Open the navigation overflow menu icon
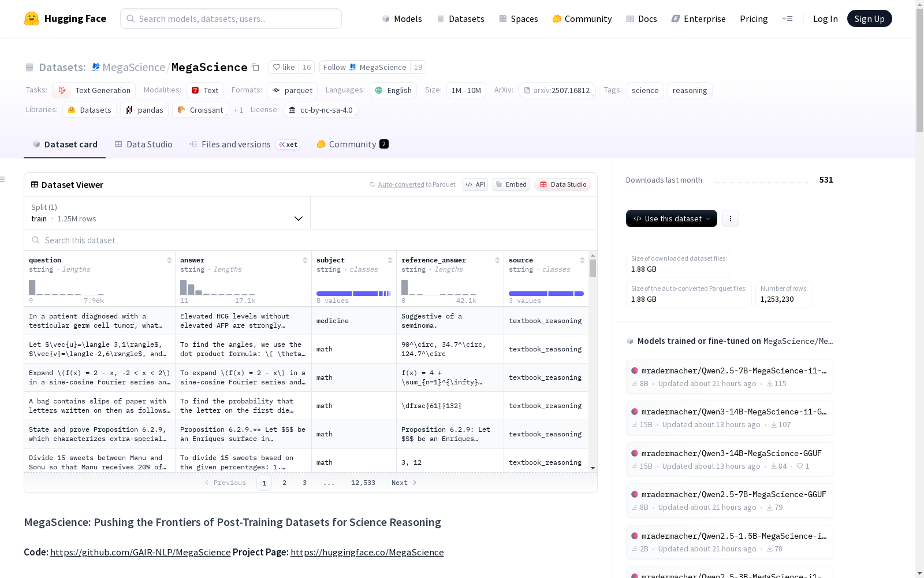Viewport: 924px width, 578px height. click(787, 18)
